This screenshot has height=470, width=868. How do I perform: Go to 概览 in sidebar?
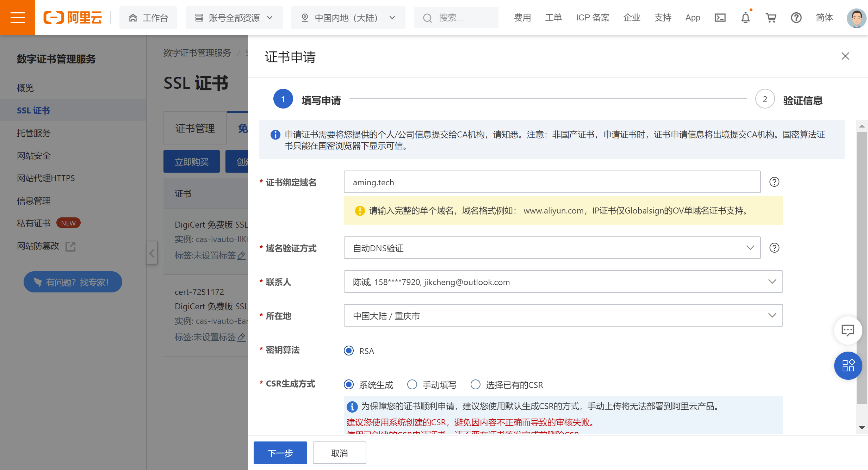(25, 88)
